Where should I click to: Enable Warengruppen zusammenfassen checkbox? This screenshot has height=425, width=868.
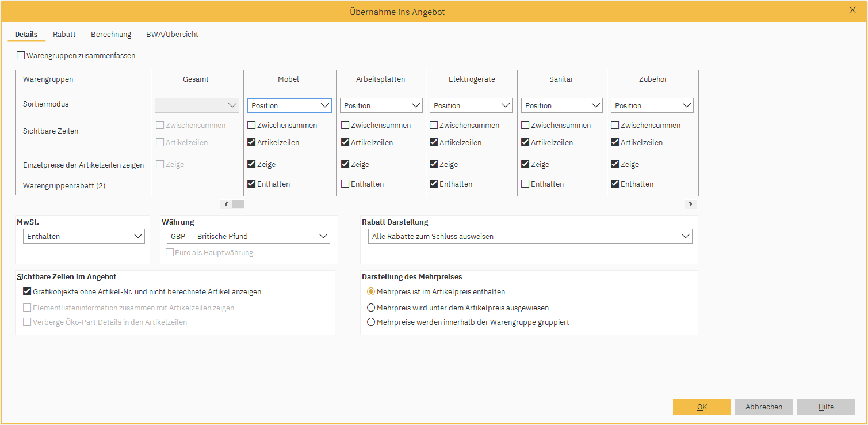[21, 56]
